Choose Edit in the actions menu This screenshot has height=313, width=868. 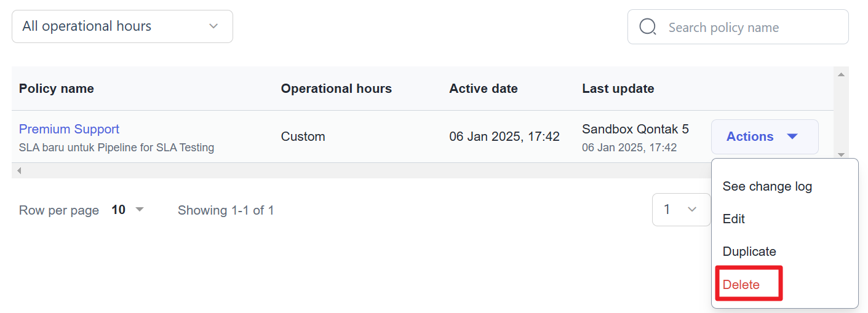(734, 219)
